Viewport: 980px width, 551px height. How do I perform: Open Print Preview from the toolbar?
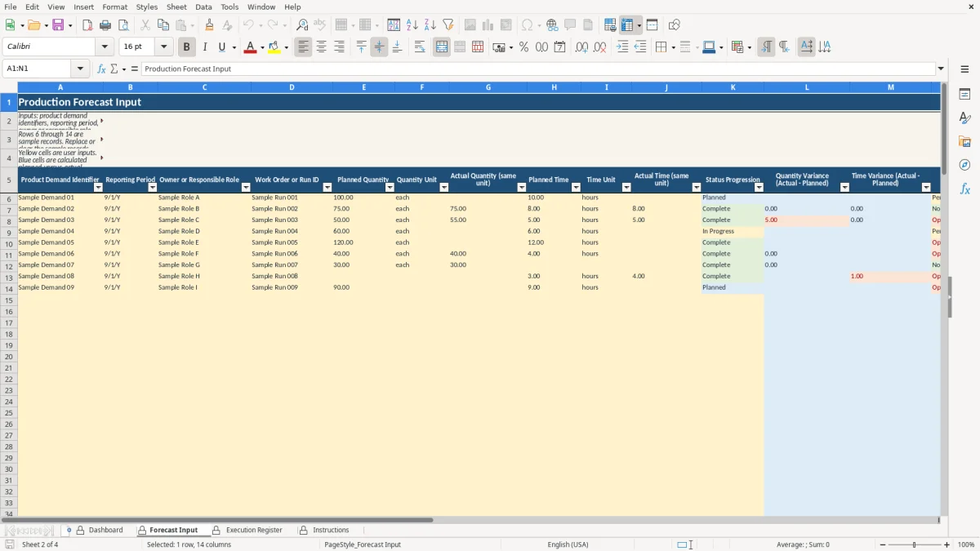click(123, 25)
